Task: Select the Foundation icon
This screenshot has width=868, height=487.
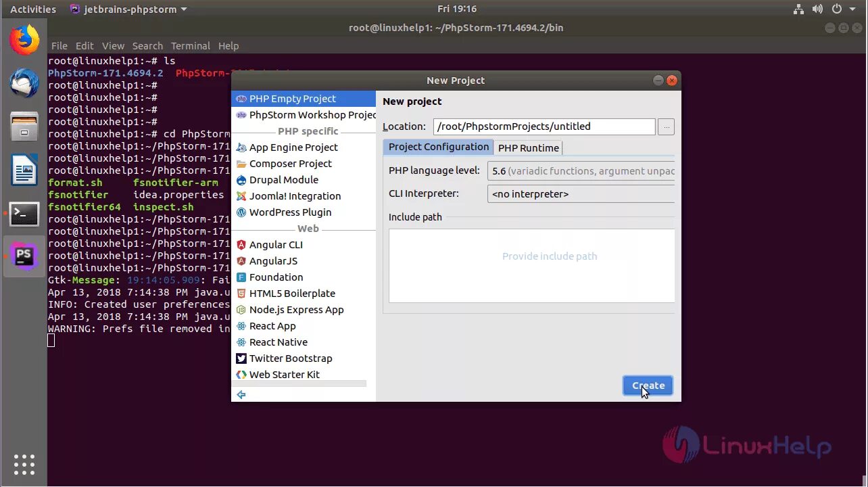Action: tap(241, 277)
